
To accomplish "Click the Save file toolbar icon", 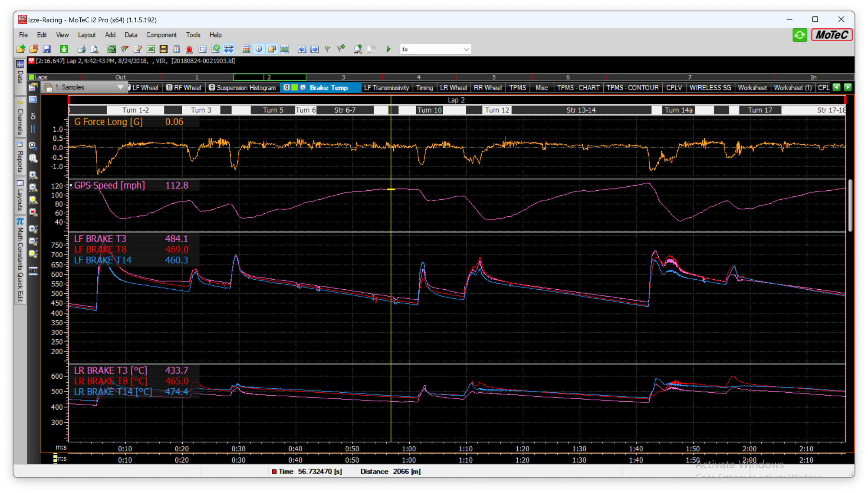I will pyautogui.click(x=47, y=49).
